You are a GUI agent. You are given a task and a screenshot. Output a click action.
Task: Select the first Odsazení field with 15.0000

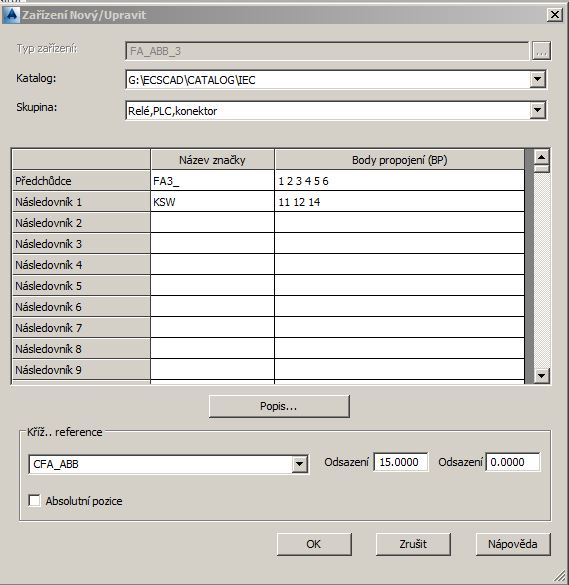click(x=401, y=462)
